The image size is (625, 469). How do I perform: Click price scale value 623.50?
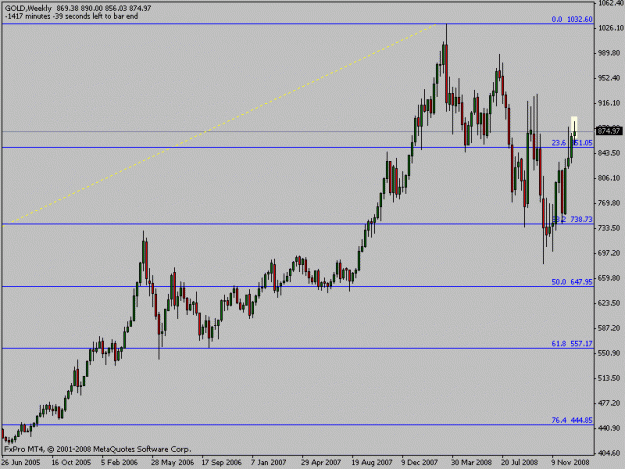coord(611,303)
